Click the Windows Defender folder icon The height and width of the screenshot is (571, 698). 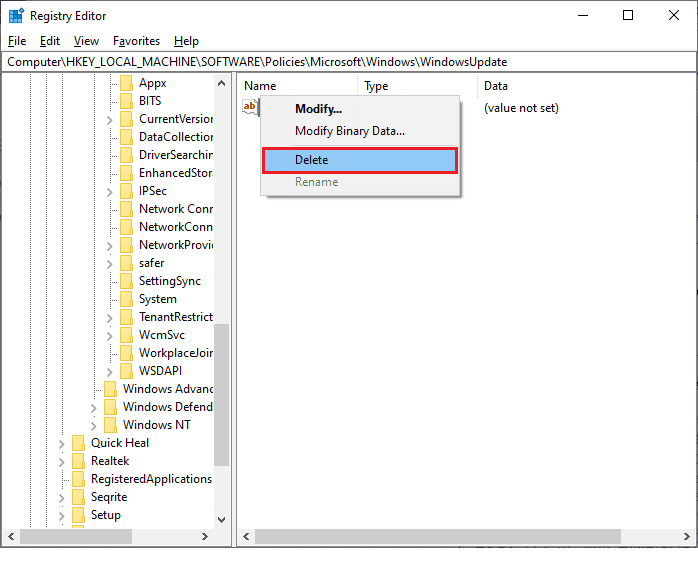tap(110, 407)
